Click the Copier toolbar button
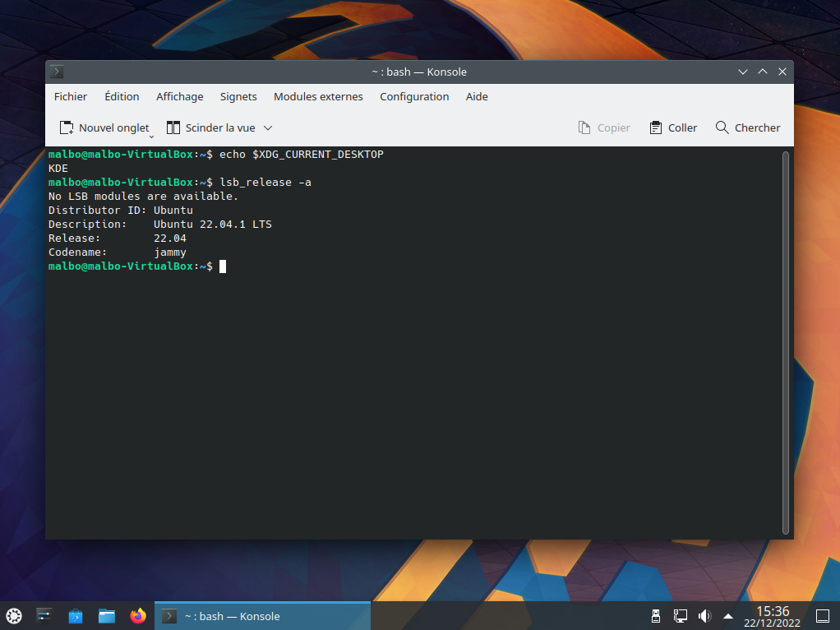Viewport: 840px width, 630px height. pyautogui.click(x=604, y=127)
